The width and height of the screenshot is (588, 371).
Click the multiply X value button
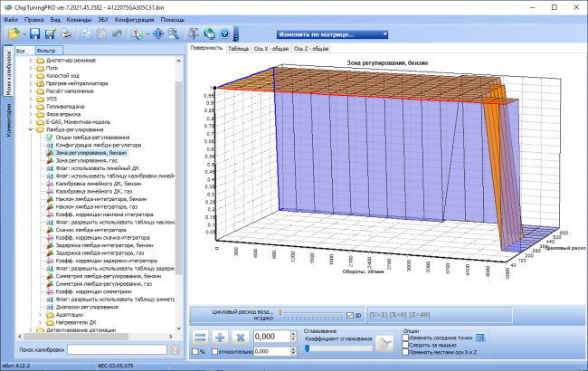click(x=240, y=338)
